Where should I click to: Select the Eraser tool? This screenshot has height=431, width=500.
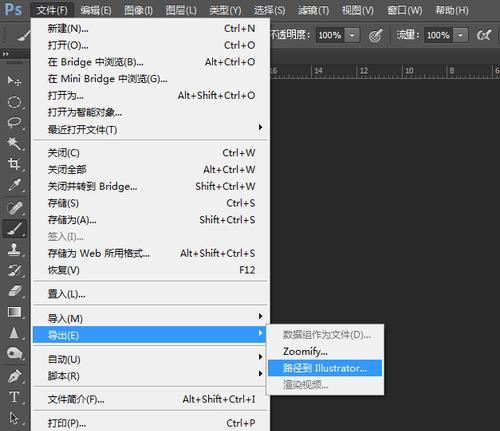(14, 291)
